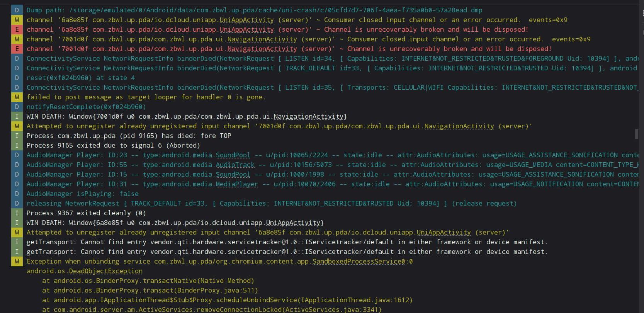
Task: Click the D badge beside 'reset(0xf024b960) at state 4'
Action: [x=17, y=78]
